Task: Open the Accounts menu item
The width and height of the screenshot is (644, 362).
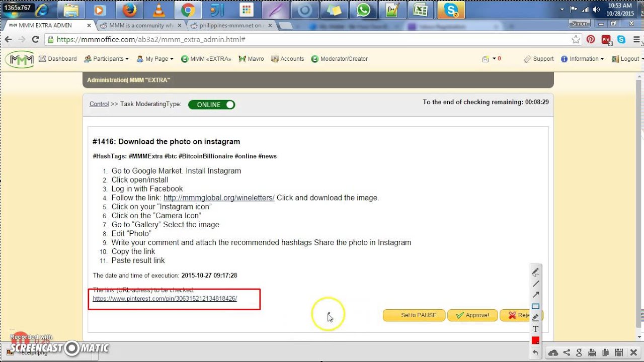Action: 288,59
